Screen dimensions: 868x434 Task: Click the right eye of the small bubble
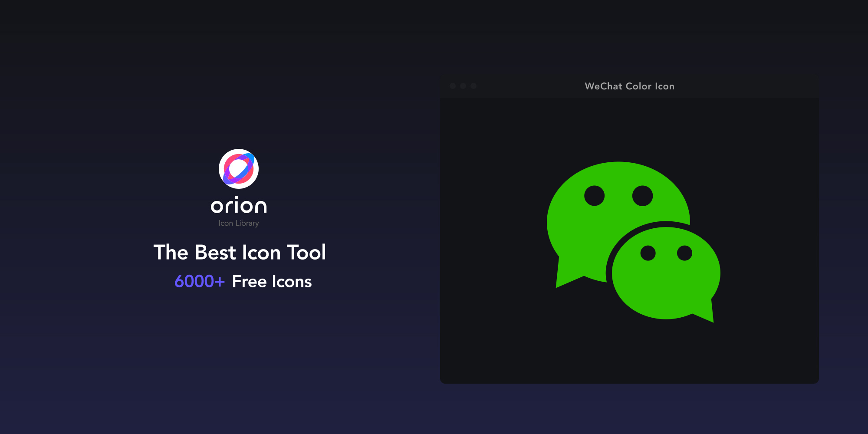point(684,253)
